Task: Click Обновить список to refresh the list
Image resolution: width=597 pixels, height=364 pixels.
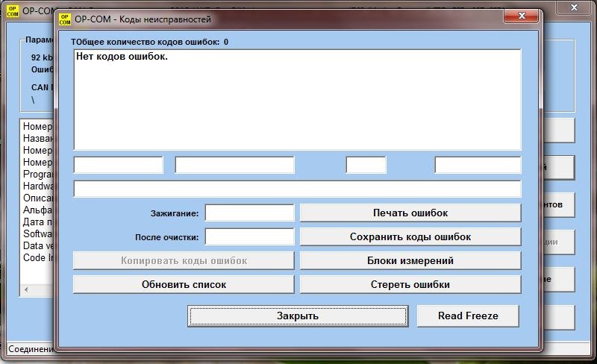Action: tap(184, 284)
